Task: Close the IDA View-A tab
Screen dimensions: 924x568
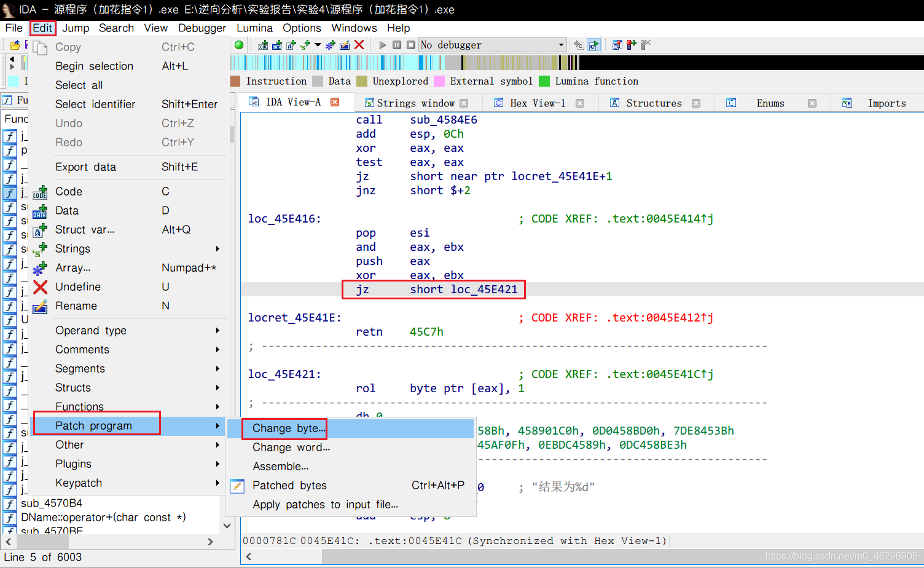Action: tap(335, 102)
